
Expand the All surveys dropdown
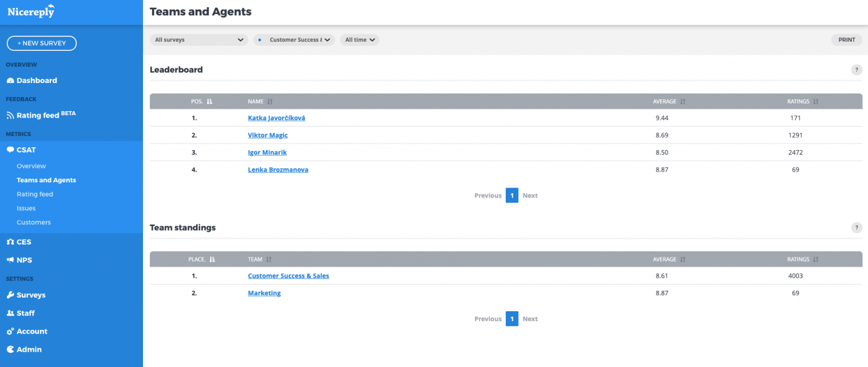pyautogui.click(x=199, y=40)
